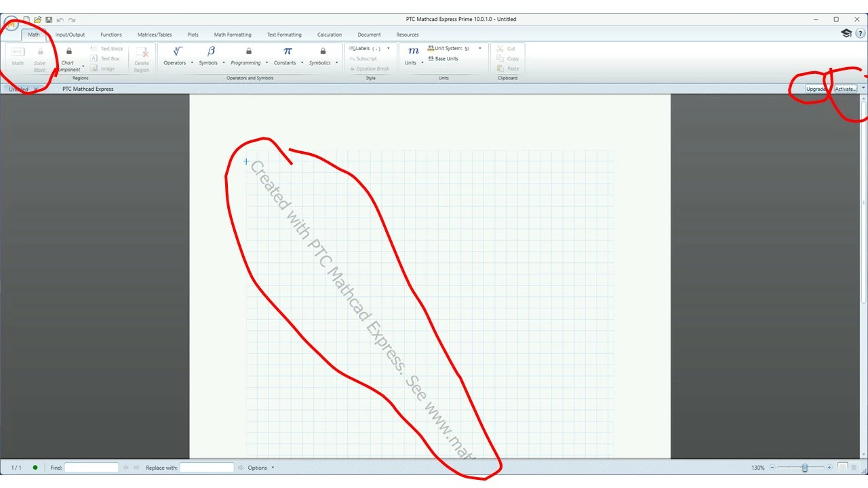This screenshot has height=488, width=868.
Task: Click the Activate button
Action: tap(846, 89)
